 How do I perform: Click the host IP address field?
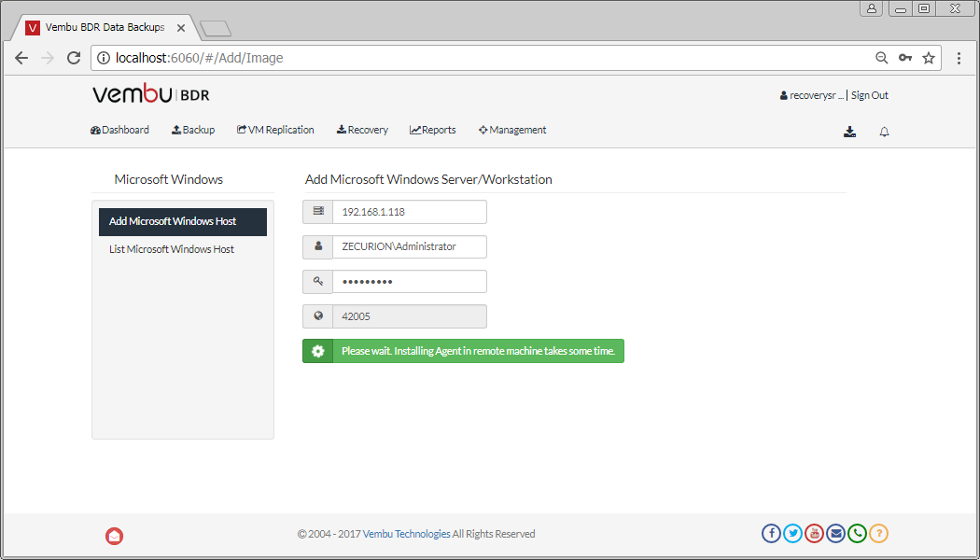tap(409, 212)
